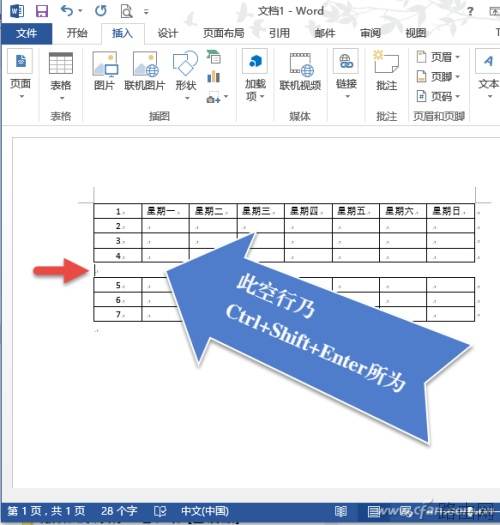Open Word Help question mark

coord(470,12)
